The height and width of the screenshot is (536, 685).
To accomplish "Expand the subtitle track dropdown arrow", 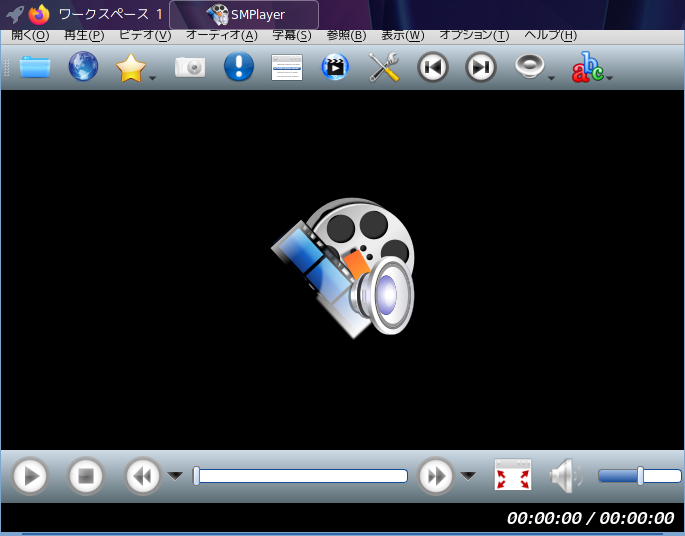I will (x=610, y=78).
